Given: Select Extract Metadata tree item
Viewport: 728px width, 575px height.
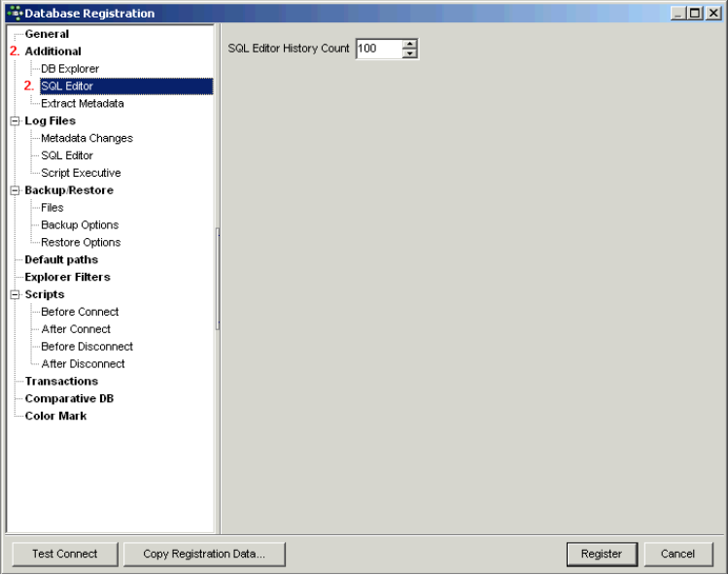Looking at the screenshot, I should coord(83,103).
